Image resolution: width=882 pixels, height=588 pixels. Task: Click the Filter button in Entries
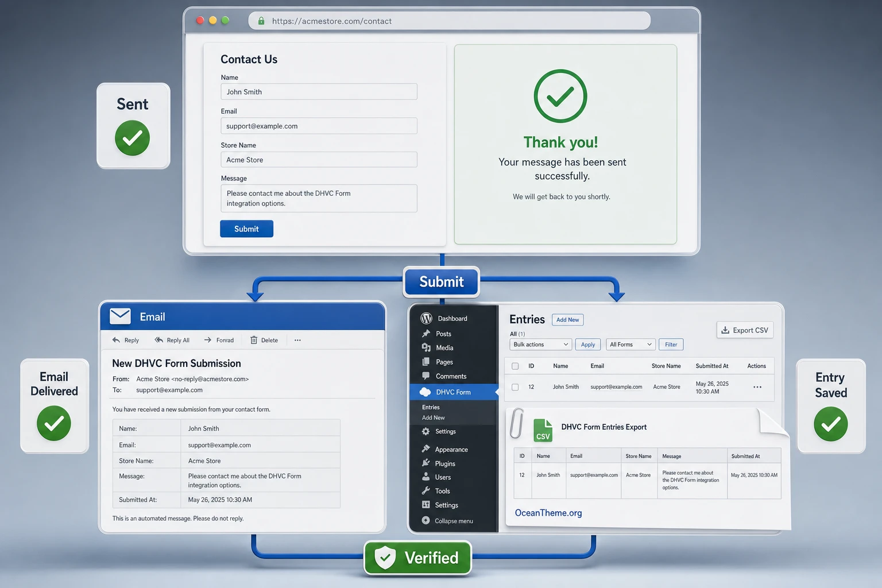[x=671, y=345]
